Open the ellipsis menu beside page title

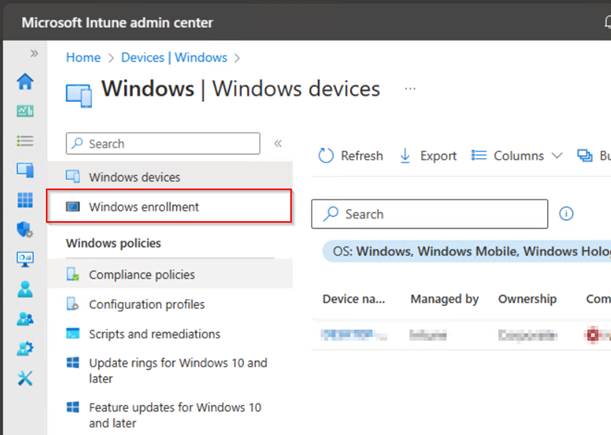tap(410, 89)
